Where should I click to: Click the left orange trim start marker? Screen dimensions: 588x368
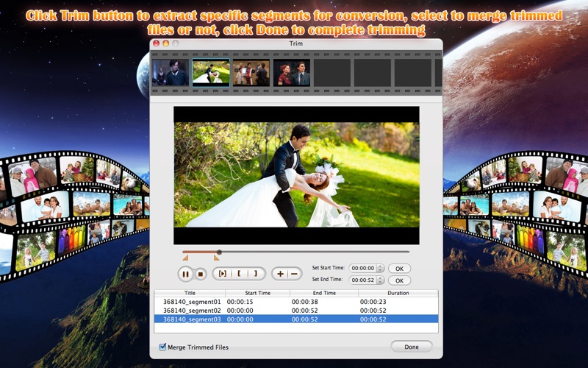pyautogui.click(x=185, y=258)
